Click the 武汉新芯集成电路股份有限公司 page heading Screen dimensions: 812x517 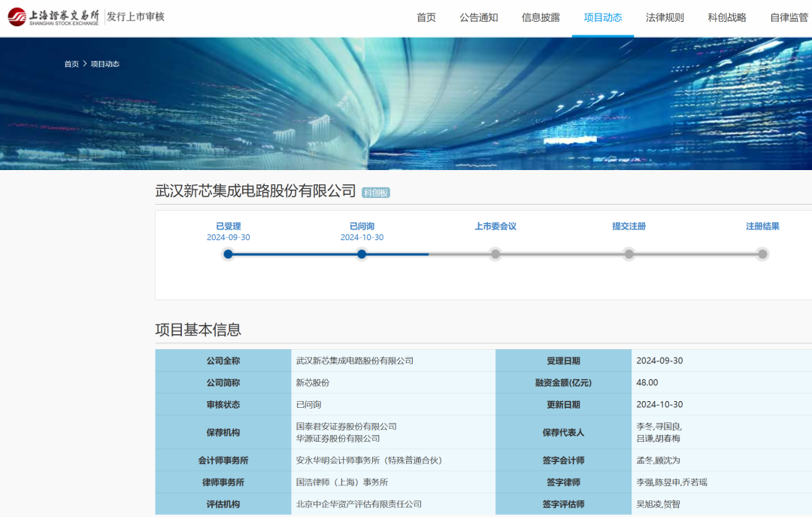[256, 191]
